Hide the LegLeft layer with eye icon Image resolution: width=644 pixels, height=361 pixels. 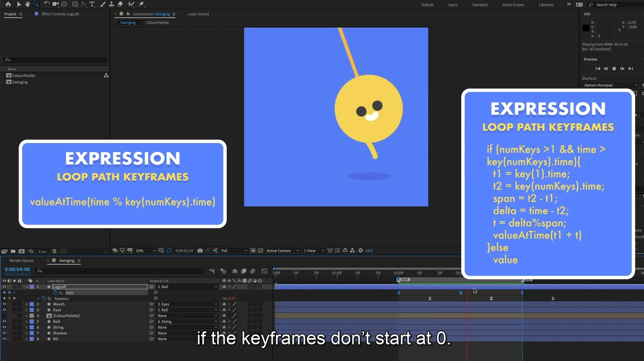pyautogui.click(x=4, y=287)
